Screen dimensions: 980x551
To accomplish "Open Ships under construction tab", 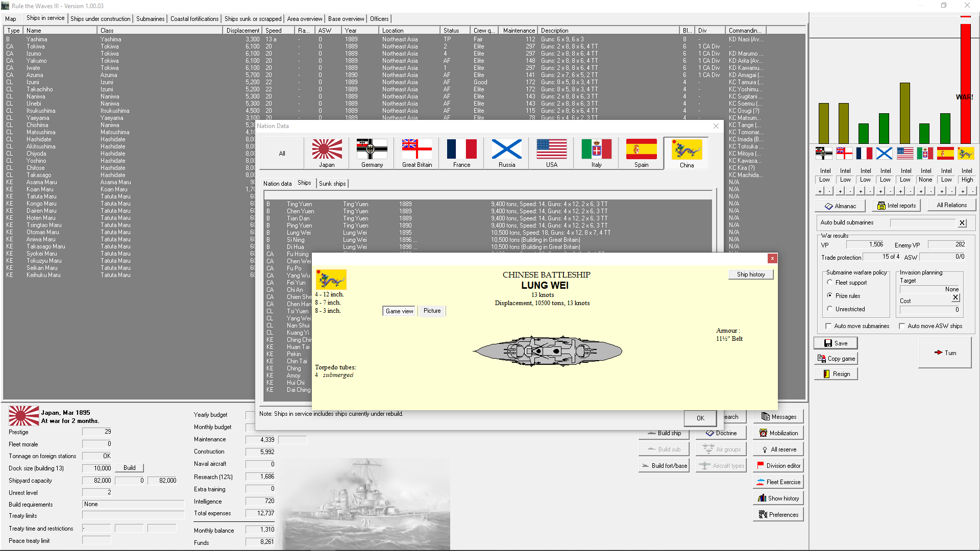I will coord(101,19).
